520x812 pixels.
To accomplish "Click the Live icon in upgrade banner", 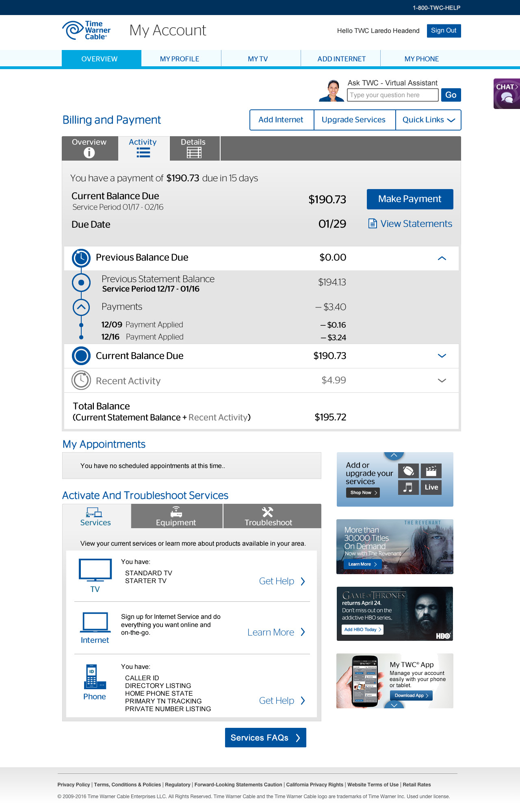I will coord(431,487).
